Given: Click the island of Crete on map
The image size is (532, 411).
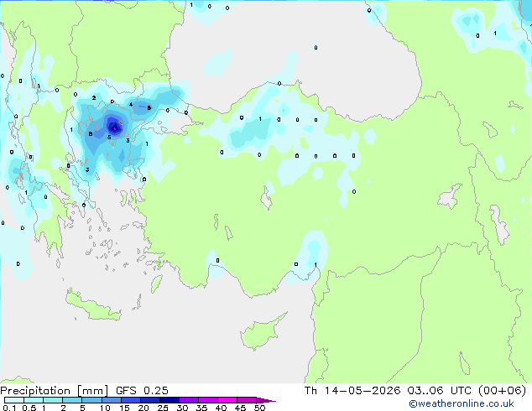Looking at the screenshot, I should (x=91, y=307).
